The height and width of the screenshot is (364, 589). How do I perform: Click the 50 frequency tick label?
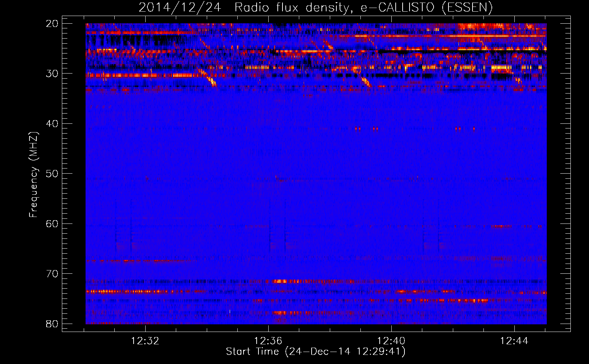point(52,174)
